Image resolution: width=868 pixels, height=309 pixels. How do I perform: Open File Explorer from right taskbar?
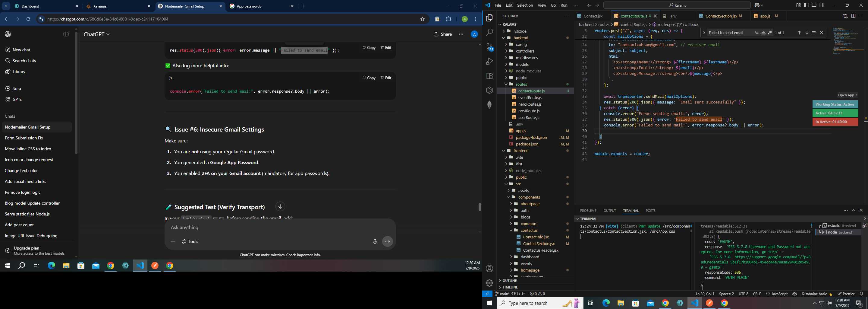621,303
